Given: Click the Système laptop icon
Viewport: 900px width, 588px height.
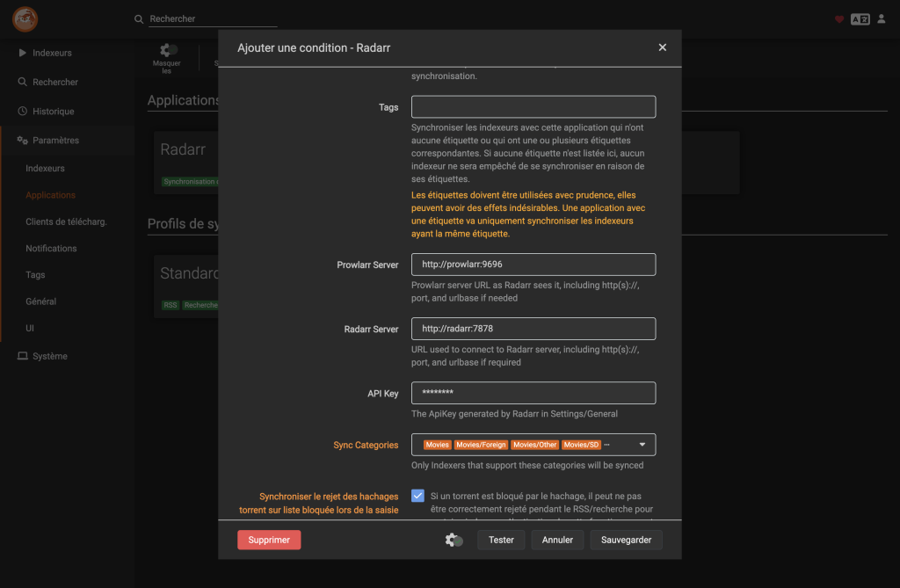Looking at the screenshot, I should 22,356.
